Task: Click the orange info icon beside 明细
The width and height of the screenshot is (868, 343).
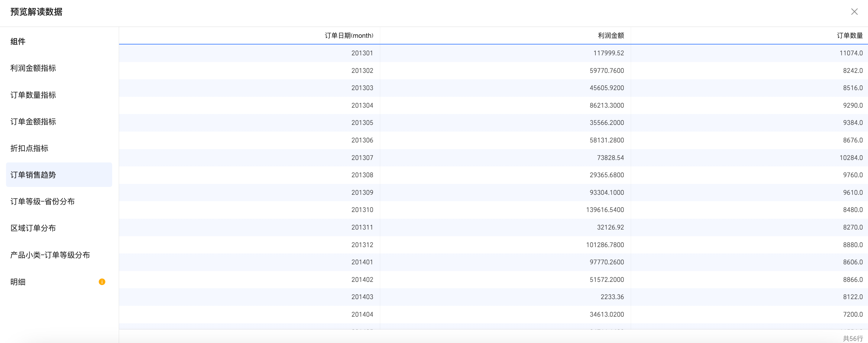Action: tap(102, 282)
